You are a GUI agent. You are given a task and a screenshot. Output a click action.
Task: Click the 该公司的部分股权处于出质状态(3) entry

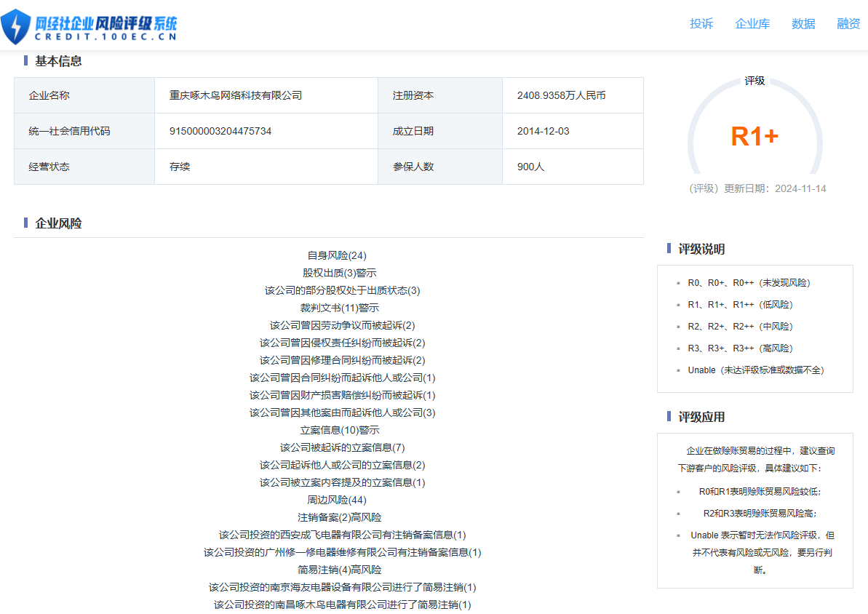pyautogui.click(x=343, y=290)
